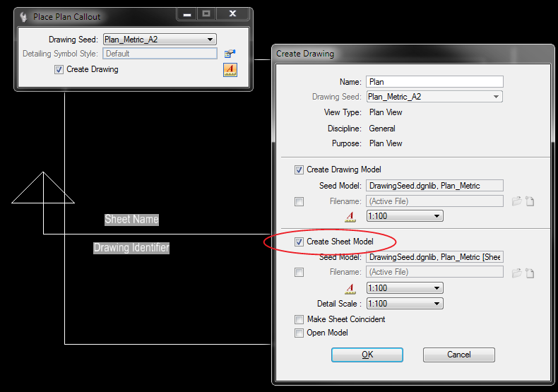Click the Drawing Model Seed Model field
This screenshot has height=392, width=558.
[x=434, y=186]
